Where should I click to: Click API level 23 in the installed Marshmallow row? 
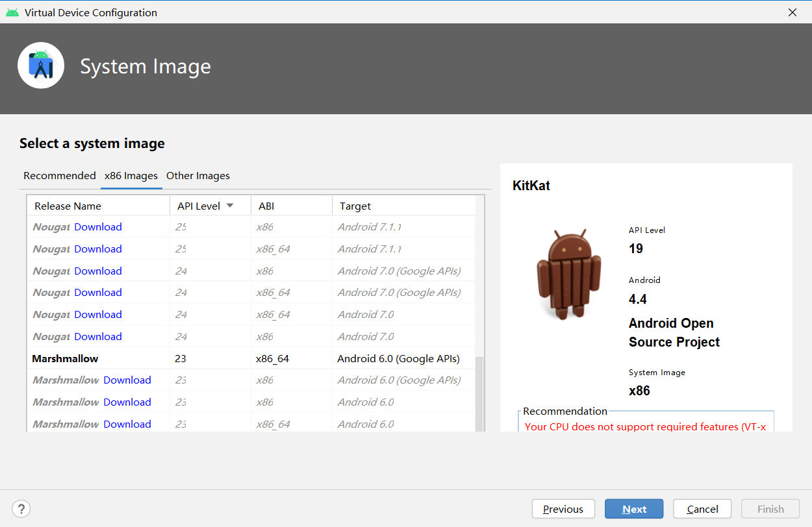[x=181, y=358]
